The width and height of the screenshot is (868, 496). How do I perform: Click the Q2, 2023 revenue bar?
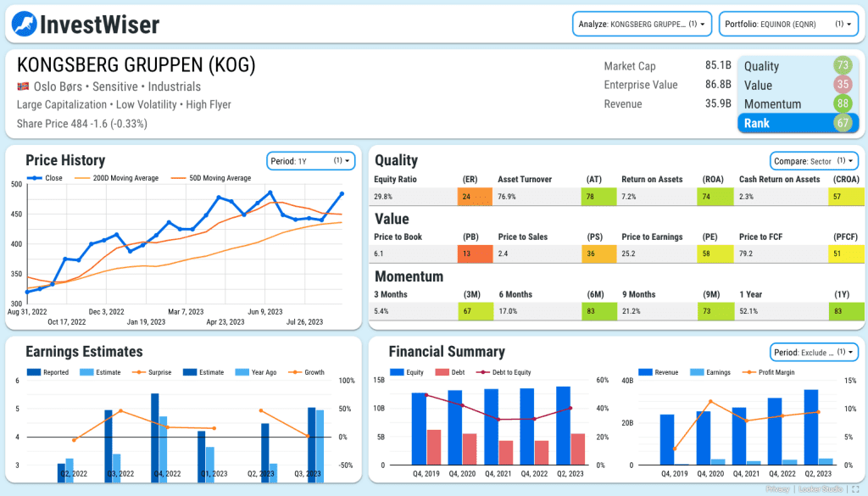[x=811, y=427]
